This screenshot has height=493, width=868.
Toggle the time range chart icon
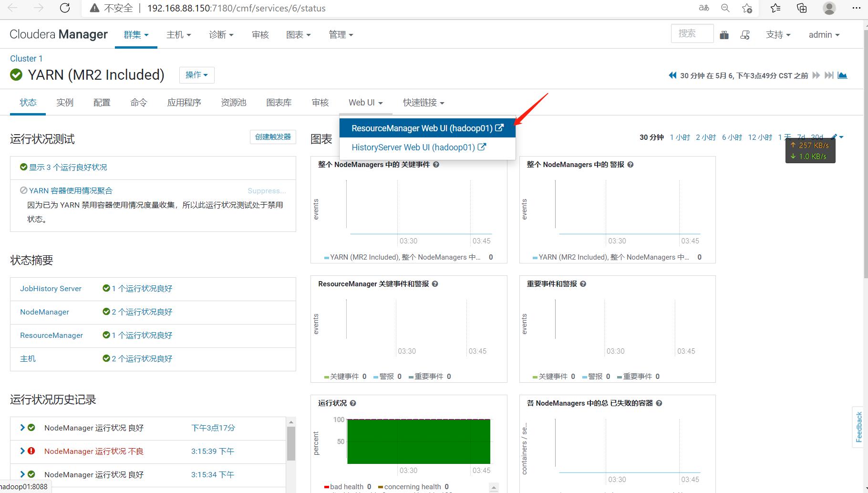(842, 75)
